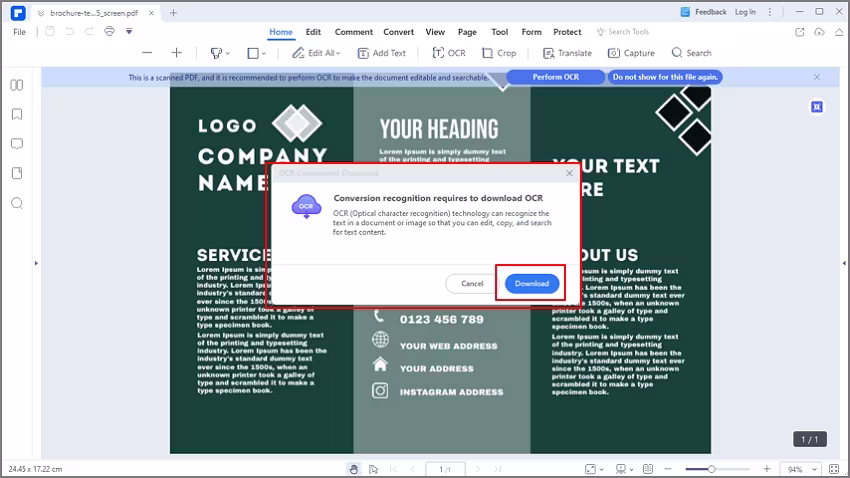Open the attachments panel in sidebar
850x478 pixels.
[17, 173]
